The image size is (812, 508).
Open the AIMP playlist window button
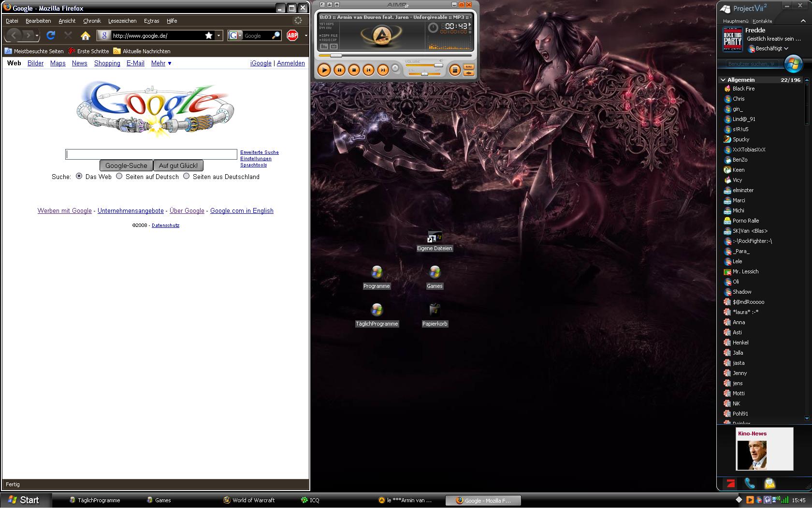[454, 70]
